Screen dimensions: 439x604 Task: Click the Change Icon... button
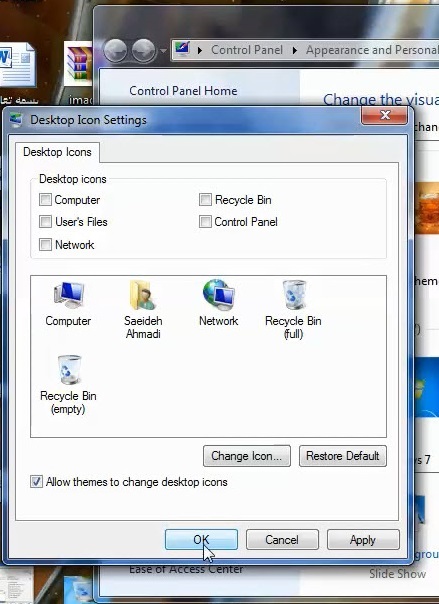tap(247, 456)
